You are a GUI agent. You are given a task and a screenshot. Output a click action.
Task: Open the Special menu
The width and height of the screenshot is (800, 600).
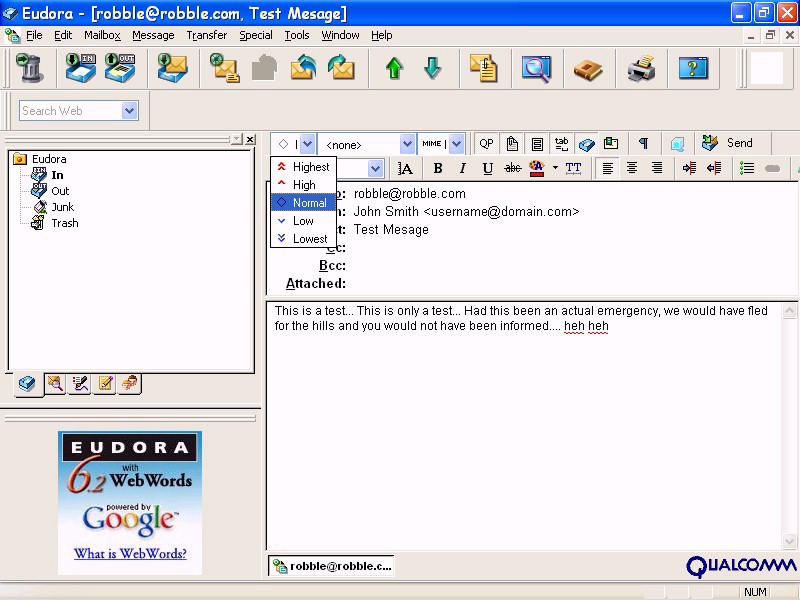pos(256,35)
